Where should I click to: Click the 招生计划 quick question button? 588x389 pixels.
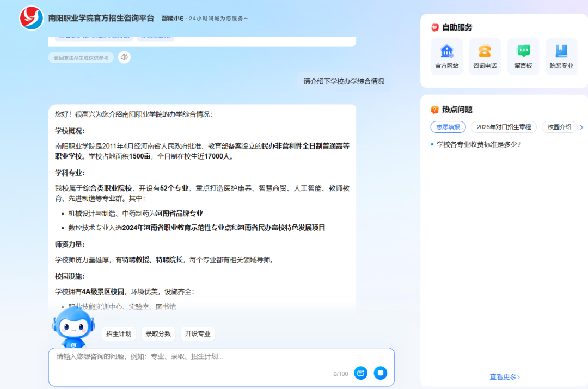pos(119,334)
